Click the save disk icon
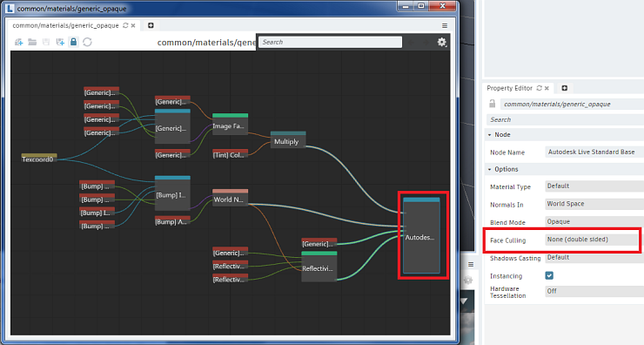Viewport: 644px width, 345px height. (x=46, y=42)
